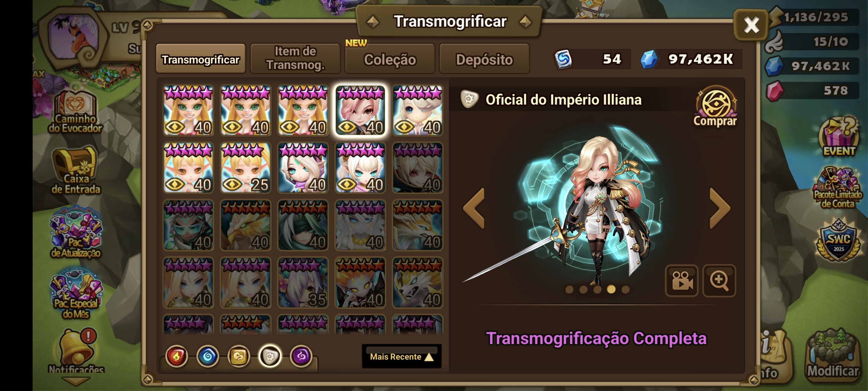Select the level 25 monster thumbnail

[x=245, y=168]
